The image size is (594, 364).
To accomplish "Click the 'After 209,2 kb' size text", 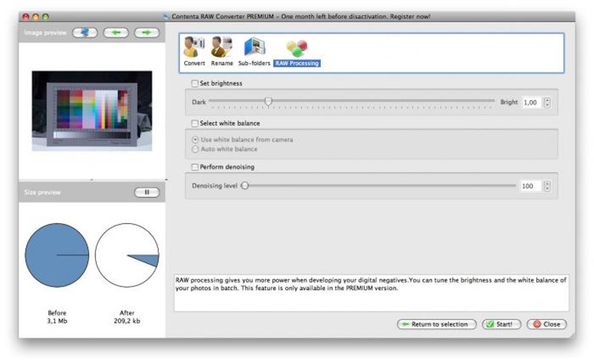I will pyautogui.click(x=127, y=317).
